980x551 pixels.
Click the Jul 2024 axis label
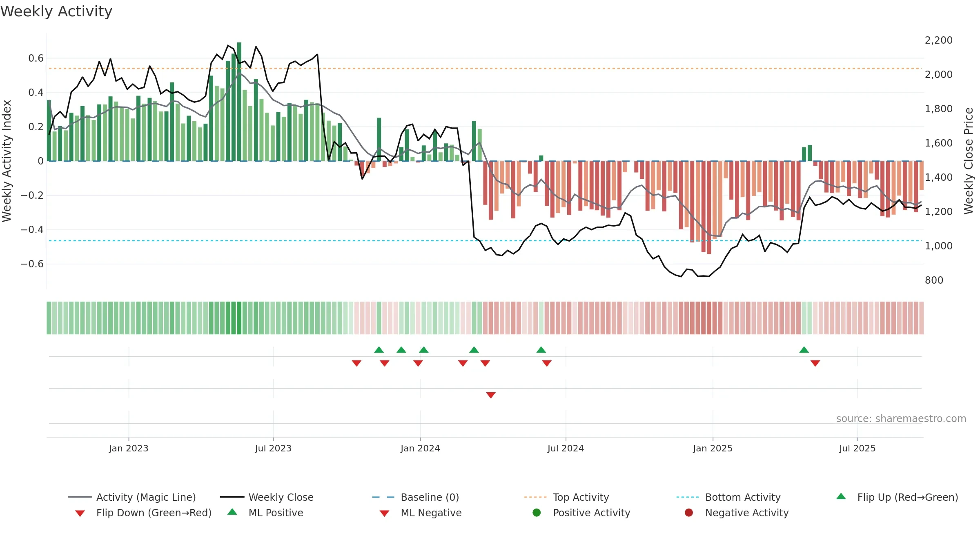click(x=566, y=448)
